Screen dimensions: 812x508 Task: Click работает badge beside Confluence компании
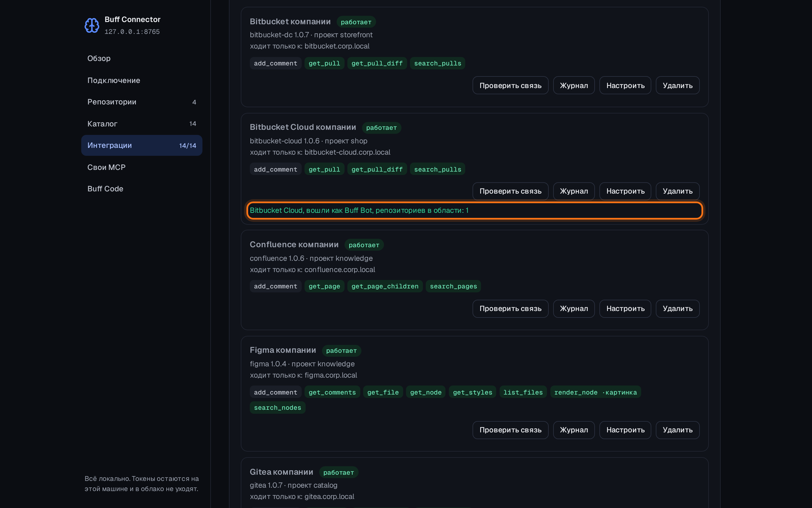pos(364,245)
